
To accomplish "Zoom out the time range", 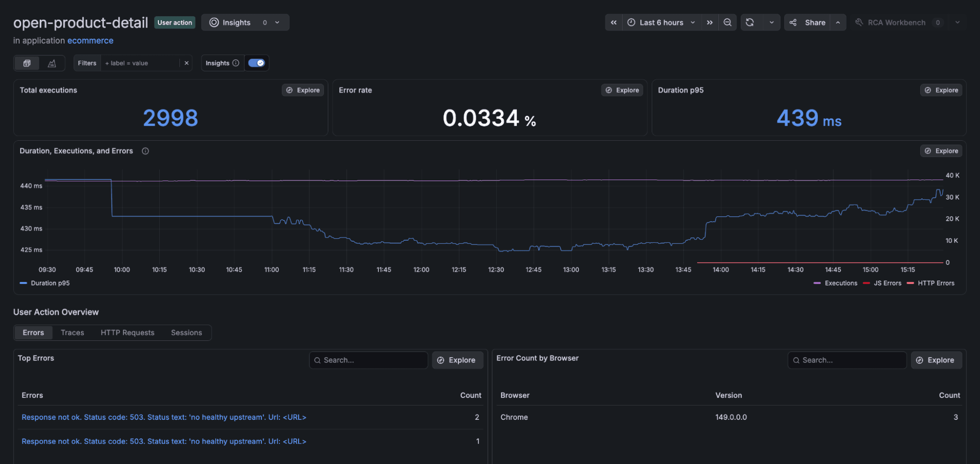I will pyautogui.click(x=728, y=23).
